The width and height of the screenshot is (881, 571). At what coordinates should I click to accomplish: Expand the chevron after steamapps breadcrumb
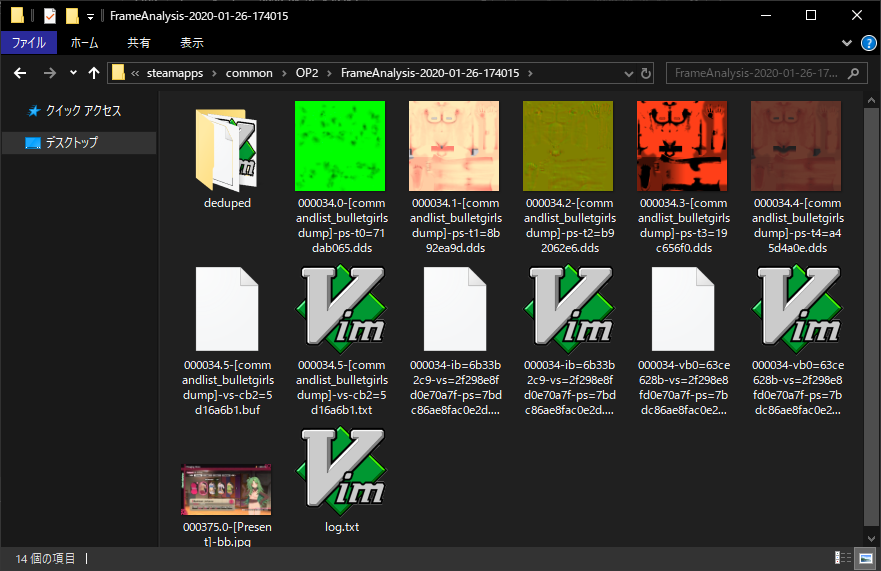pos(215,74)
